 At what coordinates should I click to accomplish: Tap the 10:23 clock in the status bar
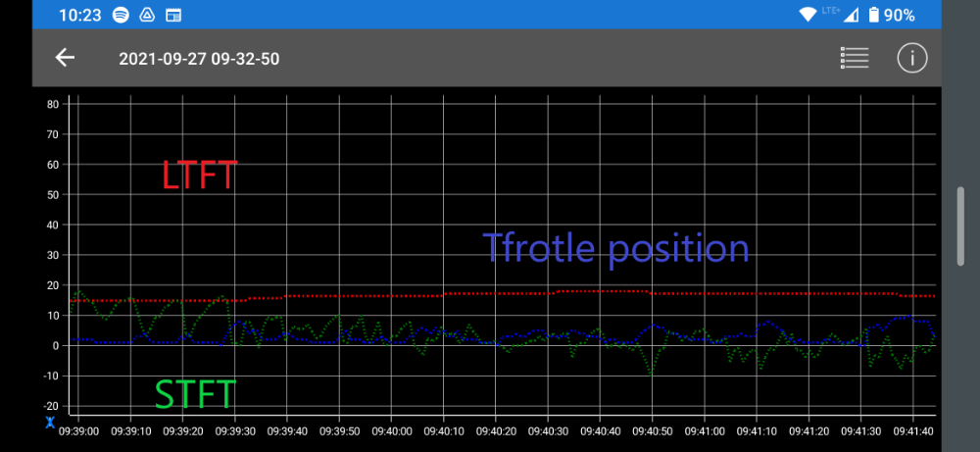tap(80, 15)
